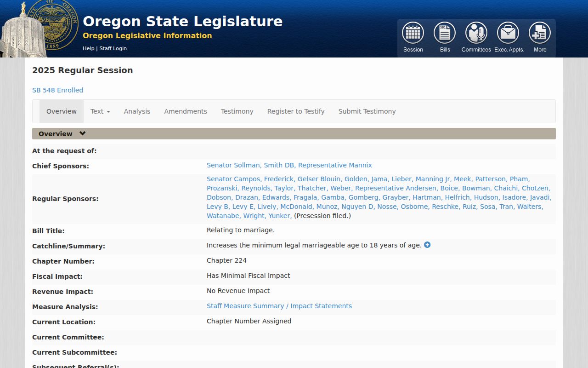Open Representative Mannix sponsor link
This screenshot has height=368, width=588.
[335, 165]
